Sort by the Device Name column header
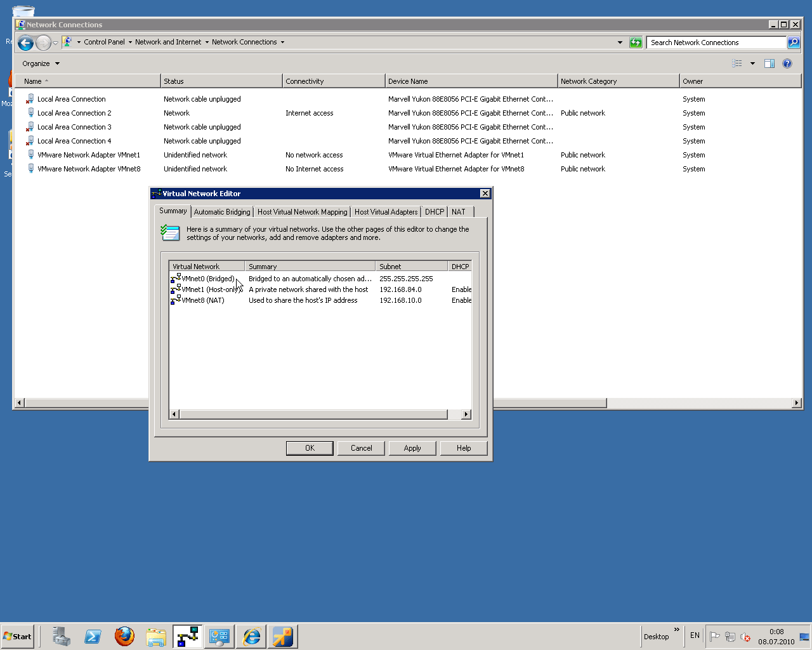This screenshot has height=650, width=812. (x=471, y=81)
